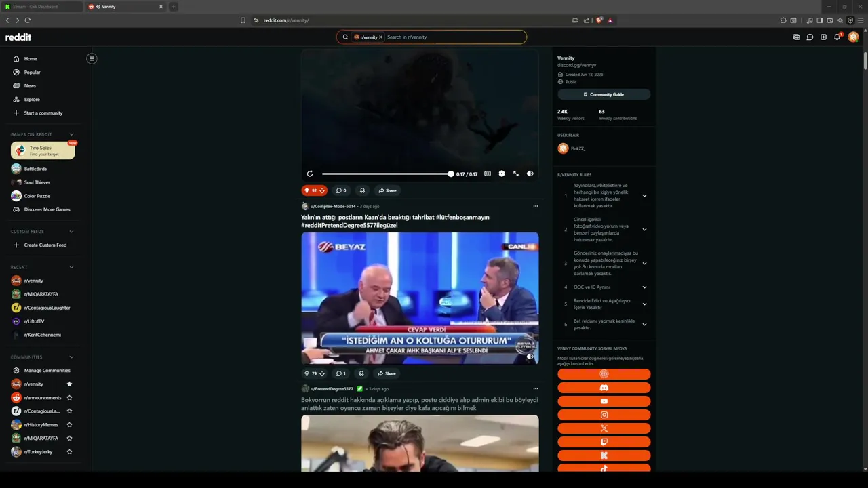Upvote the post with 92 votes
This screenshot has width=868, height=488.
click(x=307, y=190)
